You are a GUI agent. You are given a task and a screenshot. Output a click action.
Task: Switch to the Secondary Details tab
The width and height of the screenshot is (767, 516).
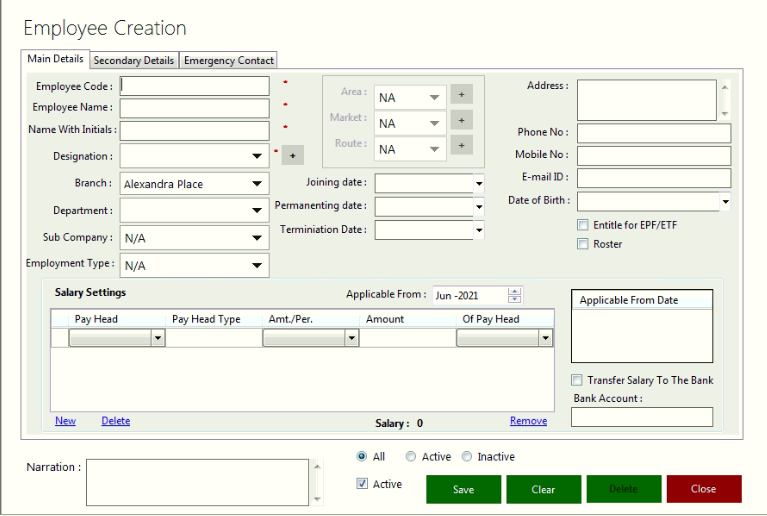click(134, 60)
